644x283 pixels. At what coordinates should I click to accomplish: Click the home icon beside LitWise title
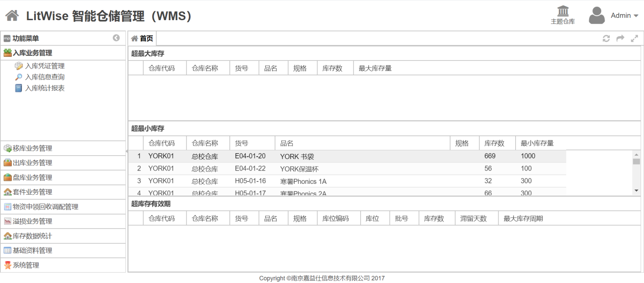(x=12, y=16)
